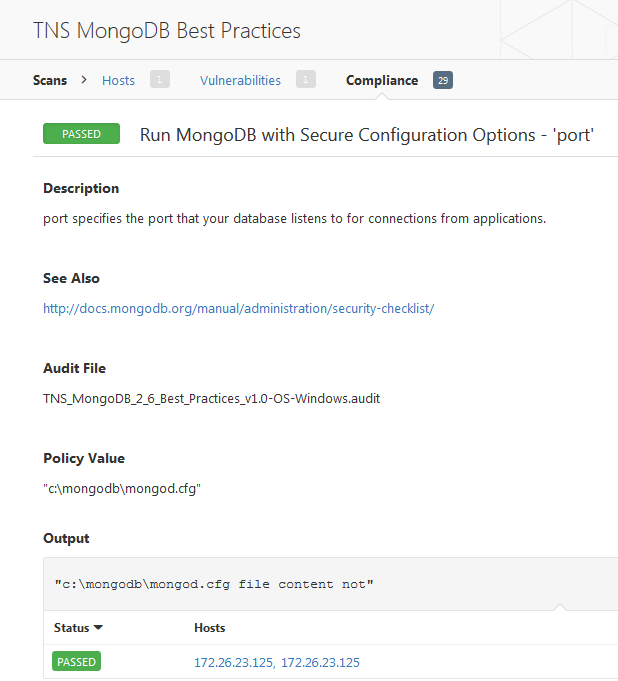
Task: Click the Hosts count badge
Action: 160,79
